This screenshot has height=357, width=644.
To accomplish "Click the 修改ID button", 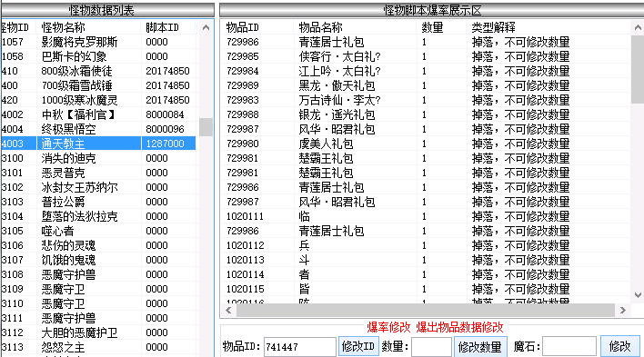I will coord(358,347).
